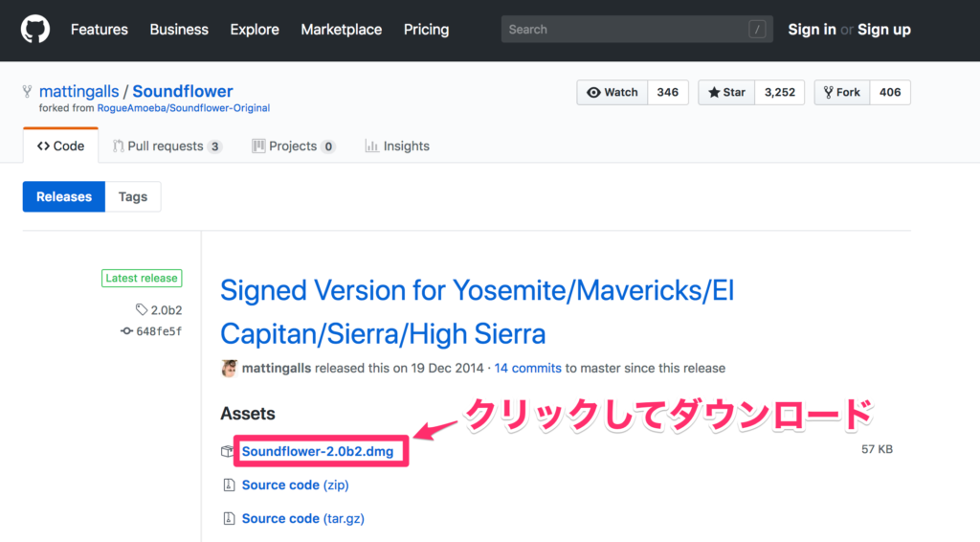Open the Explore menu item
The height and width of the screenshot is (542, 980).
[255, 30]
